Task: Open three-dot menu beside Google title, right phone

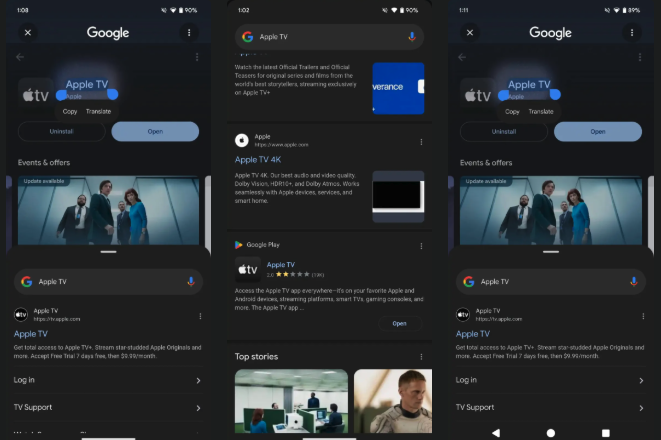Action: tap(631, 32)
